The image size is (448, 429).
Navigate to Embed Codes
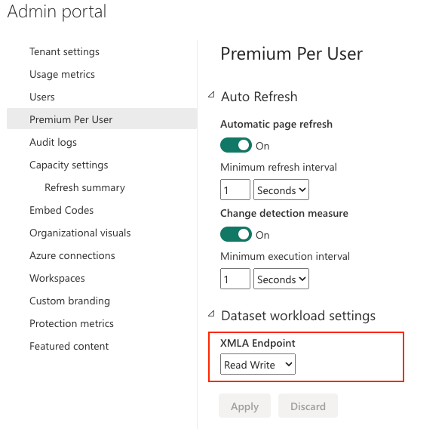(61, 210)
